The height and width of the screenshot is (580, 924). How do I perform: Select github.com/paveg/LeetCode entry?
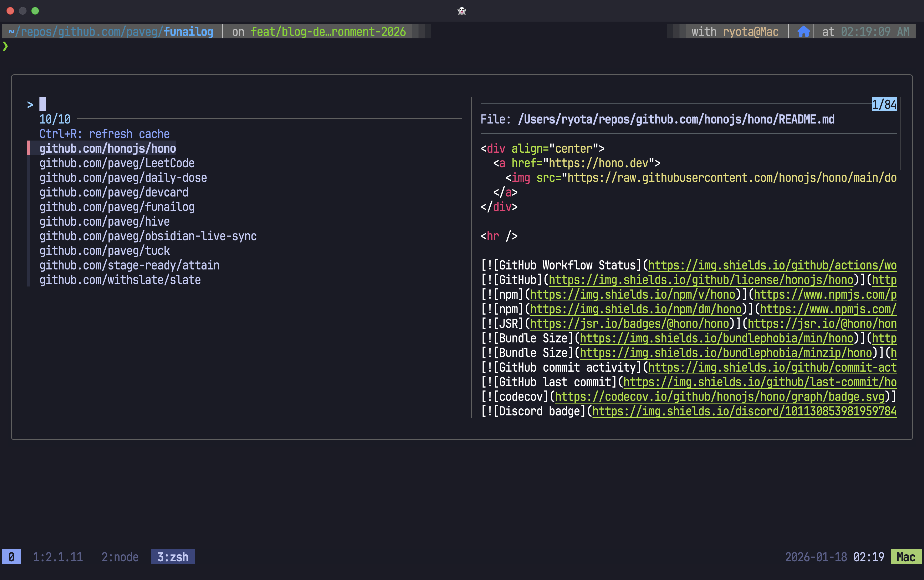click(x=117, y=163)
